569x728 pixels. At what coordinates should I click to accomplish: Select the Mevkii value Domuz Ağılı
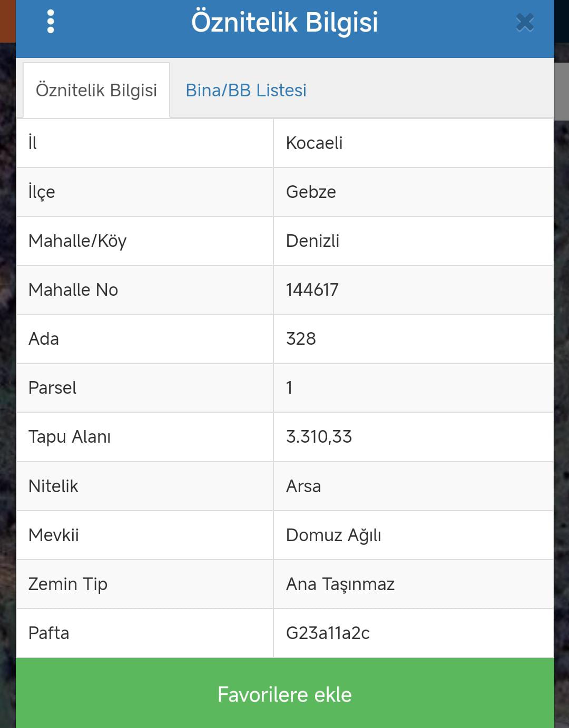tap(333, 535)
